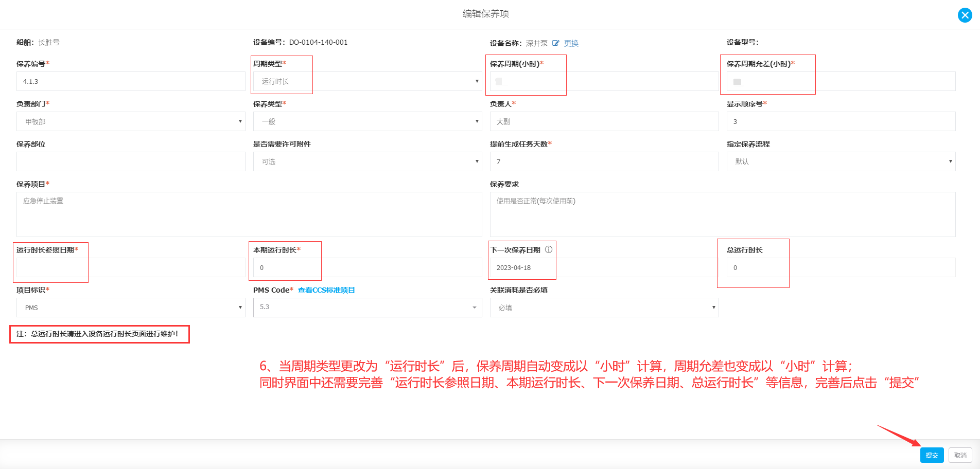Click the 更换 link
Screen dimensions: 980x469
(x=571, y=43)
